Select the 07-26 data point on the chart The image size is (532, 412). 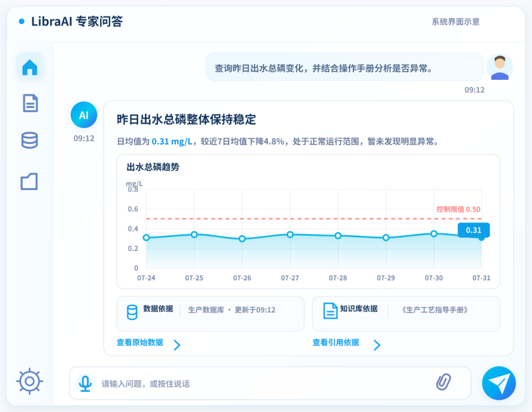(242, 239)
